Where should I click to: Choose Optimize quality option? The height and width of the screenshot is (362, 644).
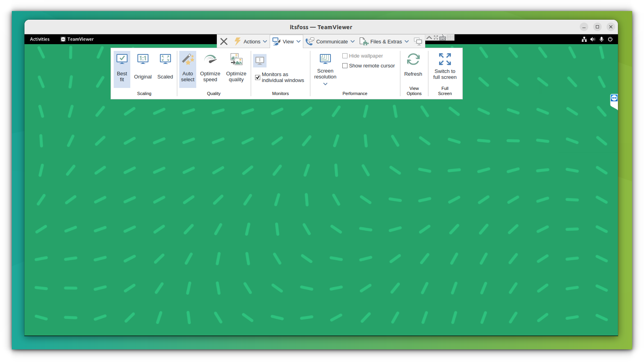tap(236, 68)
